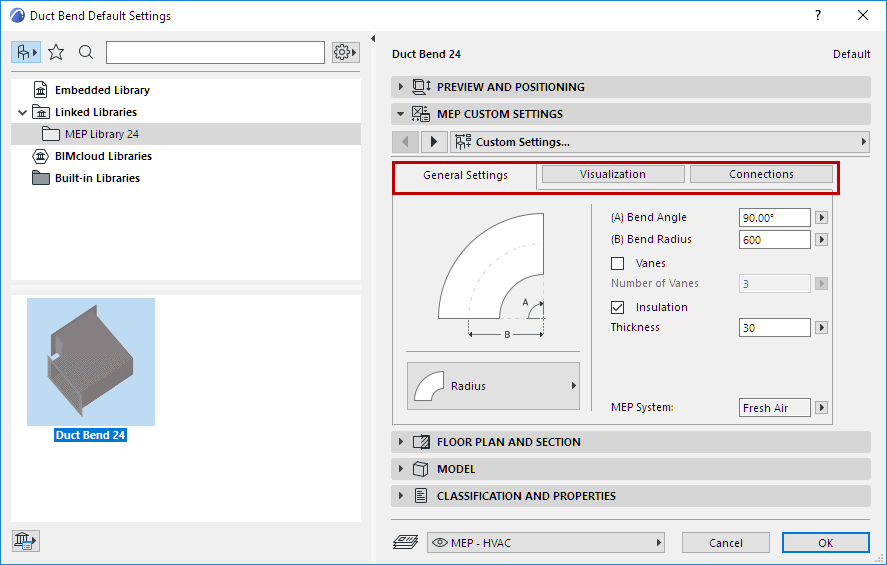Go to the previous custom settings page
887x565 pixels.
coord(405,141)
